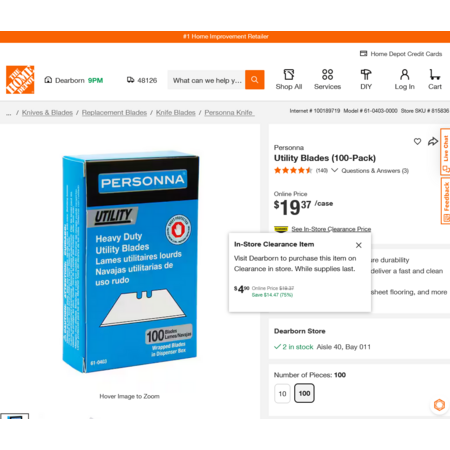Click See In-Store Clearance Price link
The width and height of the screenshot is (450, 450).
(x=331, y=229)
